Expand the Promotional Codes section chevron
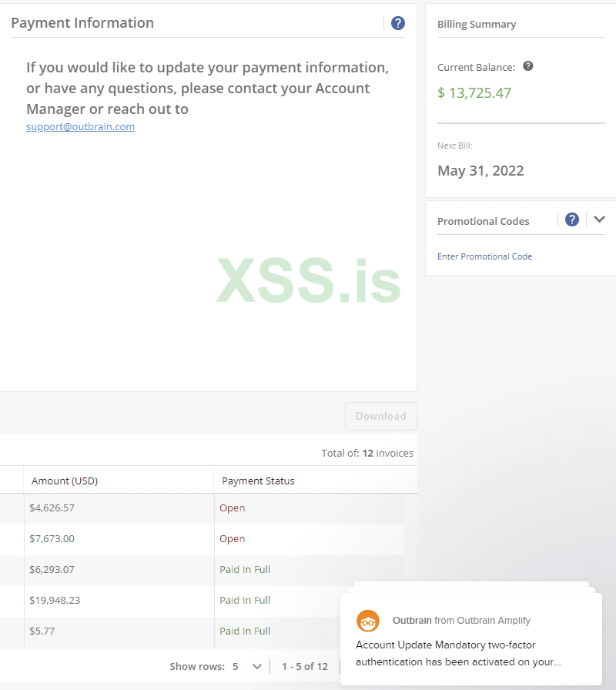Screen dimensions: 616x690 pyautogui.click(x=600, y=219)
